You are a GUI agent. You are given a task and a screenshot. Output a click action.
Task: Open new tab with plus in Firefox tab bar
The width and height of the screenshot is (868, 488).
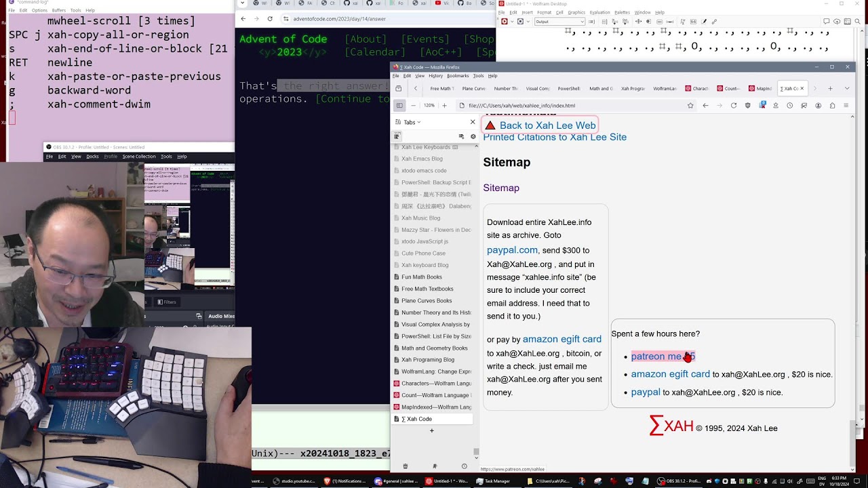[830, 88]
